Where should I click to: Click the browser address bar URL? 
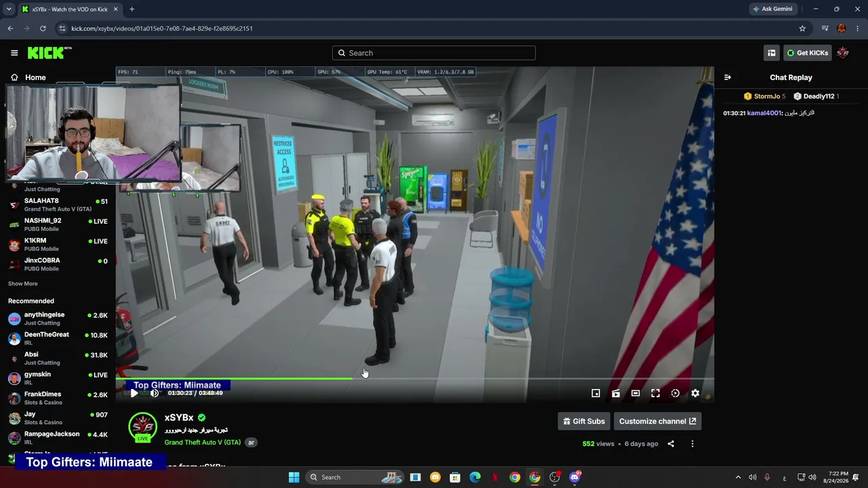point(162,28)
